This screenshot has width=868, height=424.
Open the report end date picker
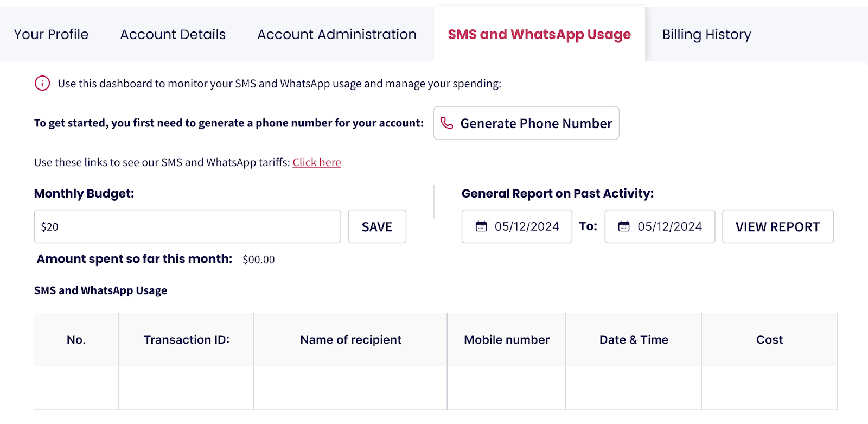(669, 226)
